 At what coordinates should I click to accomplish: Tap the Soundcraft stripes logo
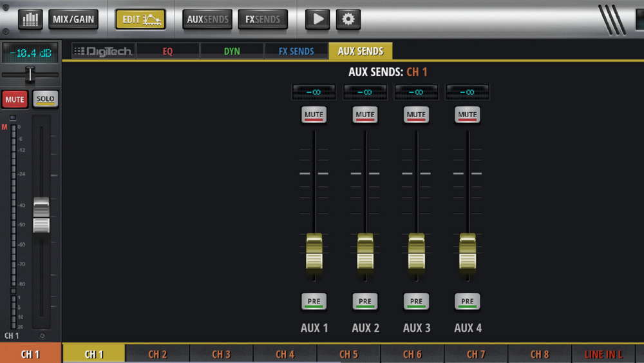coord(612,20)
